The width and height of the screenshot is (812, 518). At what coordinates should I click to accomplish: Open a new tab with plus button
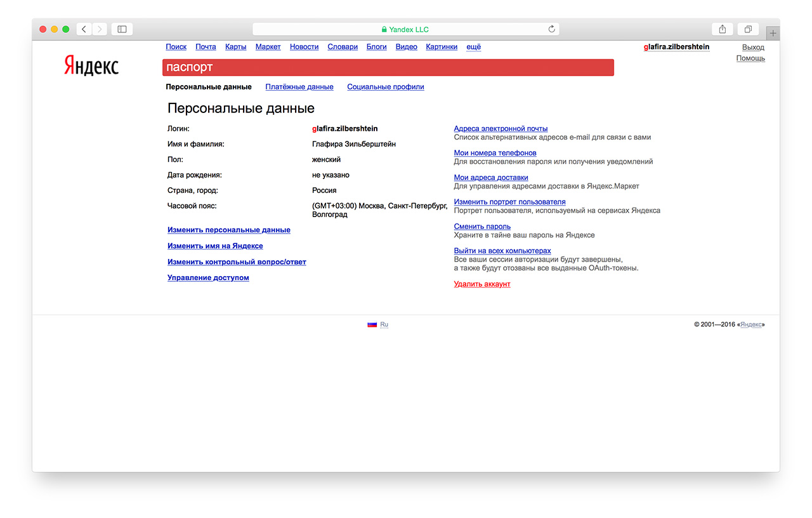pyautogui.click(x=773, y=33)
